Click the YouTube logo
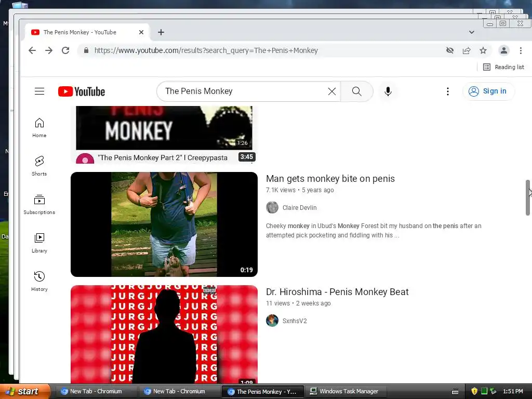 click(82, 91)
